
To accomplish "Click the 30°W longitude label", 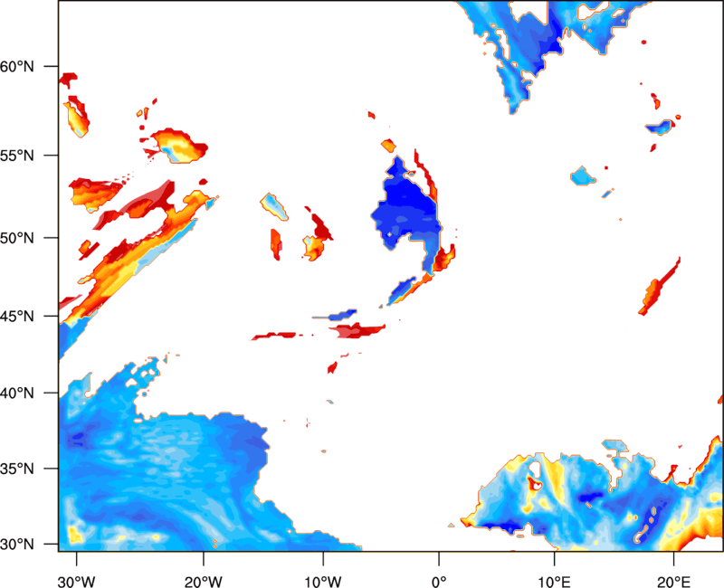I will pyautogui.click(x=76, y=582).
